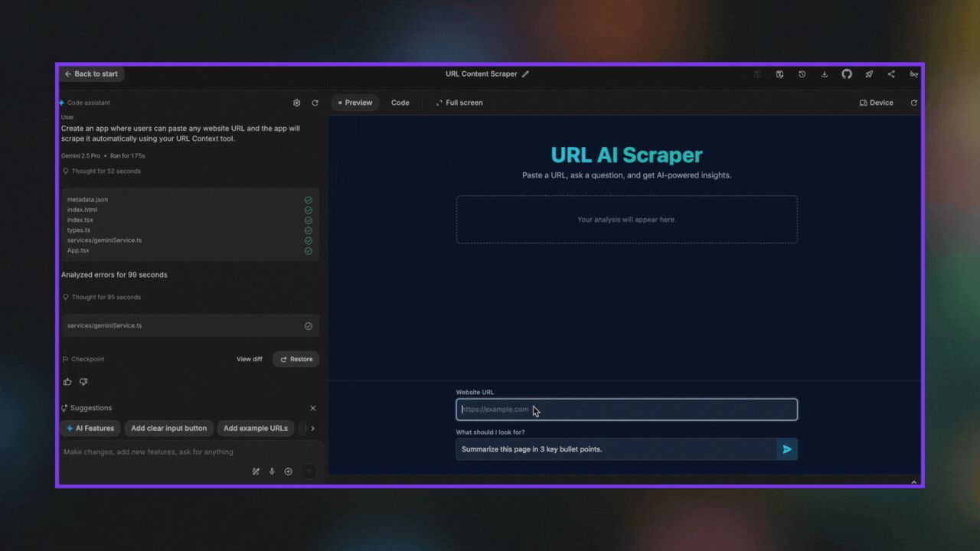Screen dimensions: 980x551
Task: Open Code assistant settings gear
Action: [x=297, y=103]
